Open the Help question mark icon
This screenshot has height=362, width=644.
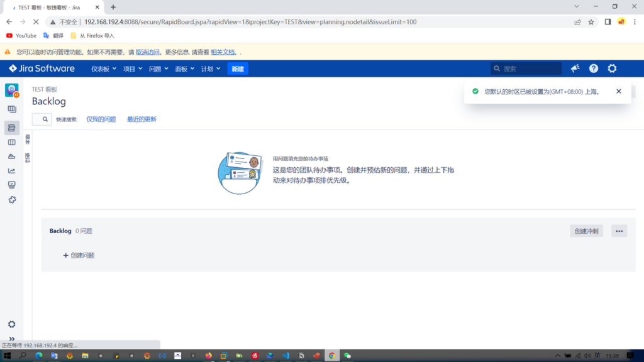(x=594, y=69)
